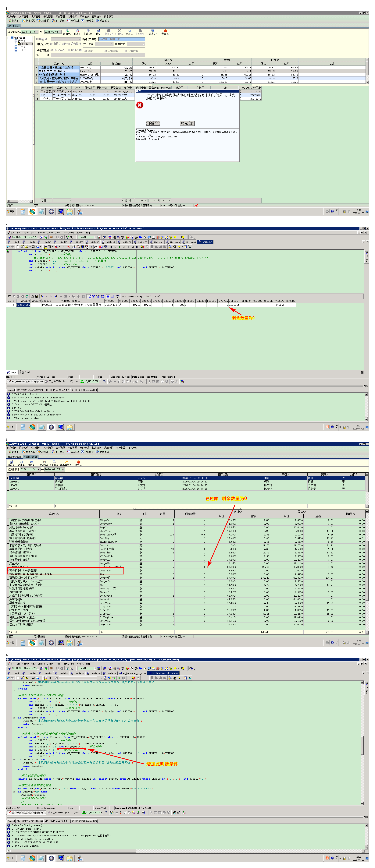Select the 后台执行 radio button
The image size is (375, 868).
(x=68, y=44)
